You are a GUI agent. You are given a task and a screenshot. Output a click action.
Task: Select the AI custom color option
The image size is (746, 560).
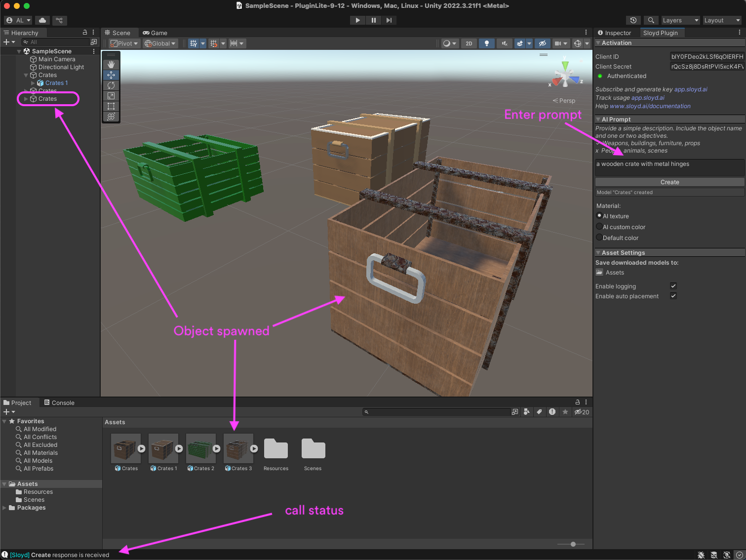[x=599, y=227]
